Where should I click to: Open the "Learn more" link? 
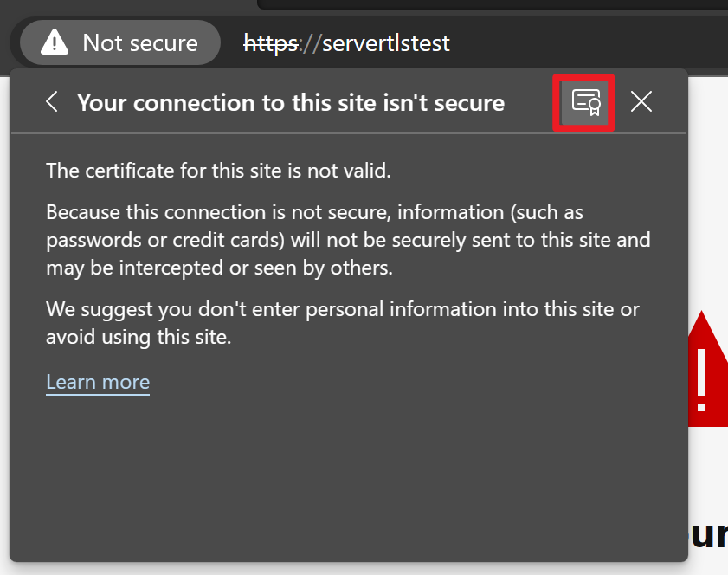click(x=98, y=382)
